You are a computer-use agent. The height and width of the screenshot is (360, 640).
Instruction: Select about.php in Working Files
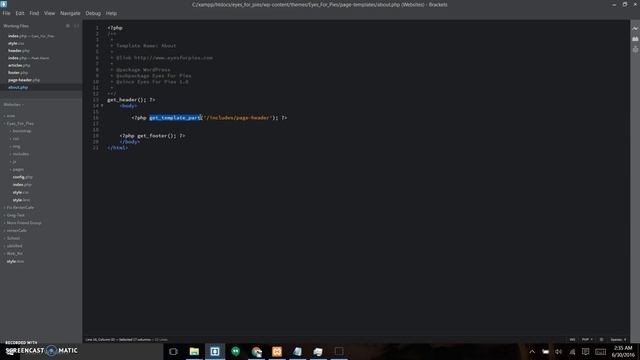click(x=18, y=87)
